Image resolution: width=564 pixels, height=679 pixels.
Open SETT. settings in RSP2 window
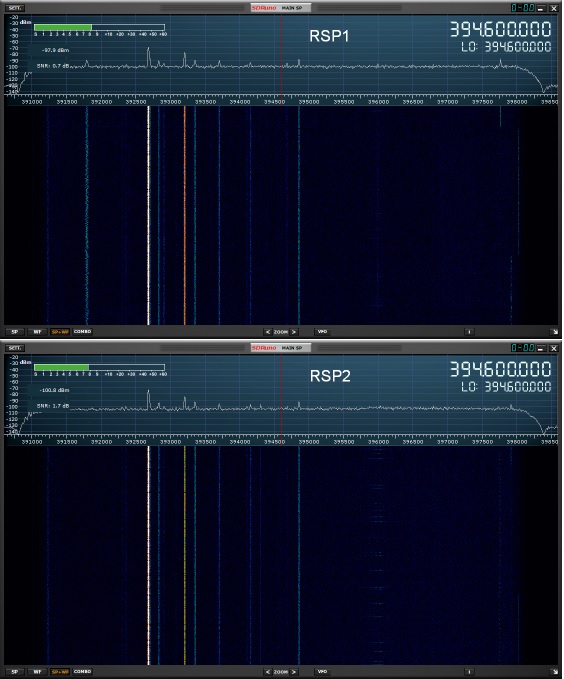click(x=16, y=348)
